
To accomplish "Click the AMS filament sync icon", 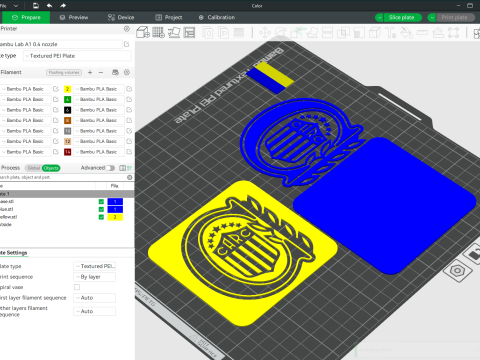I will point(115,72).
